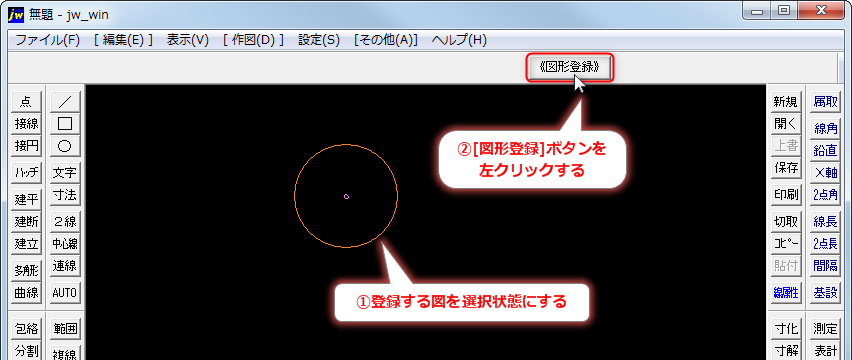
Task: Select the circle (○) drawing tool
Action: (65, 146)
